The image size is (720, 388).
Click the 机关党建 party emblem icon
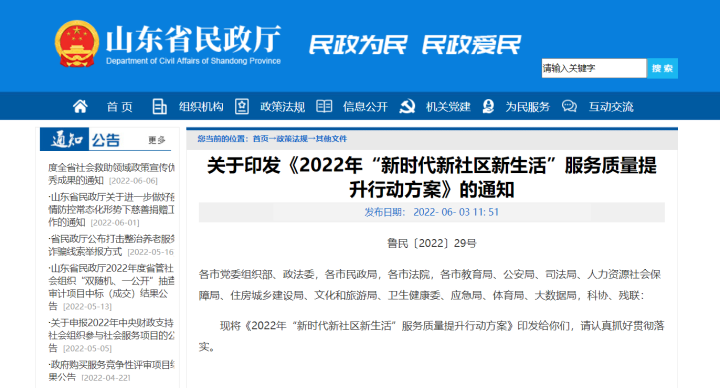(407, 107)
